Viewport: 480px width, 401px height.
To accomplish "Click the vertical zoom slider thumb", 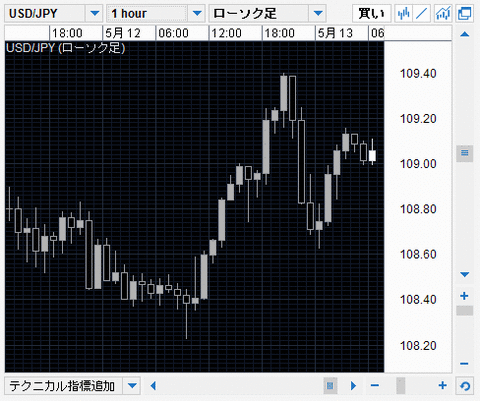I will (x=464, y=311).
